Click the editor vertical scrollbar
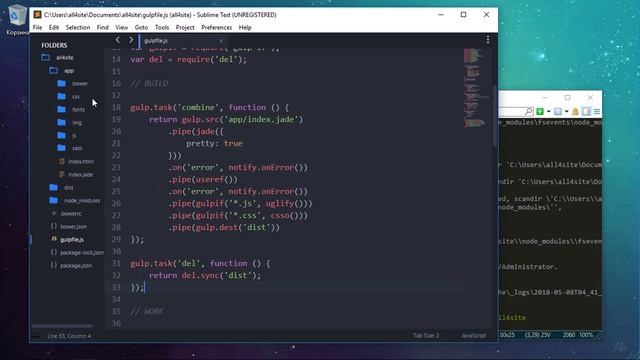Image resolution: width=640 pixels, height=360 pixels. click(x=495, y=116)
